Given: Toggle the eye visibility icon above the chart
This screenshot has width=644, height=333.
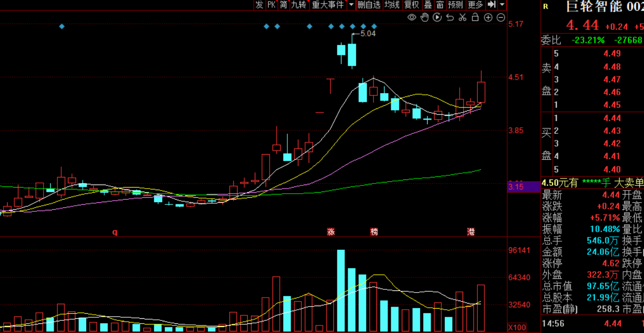Looking at the screenshot, I should click(x=411, y=17).
